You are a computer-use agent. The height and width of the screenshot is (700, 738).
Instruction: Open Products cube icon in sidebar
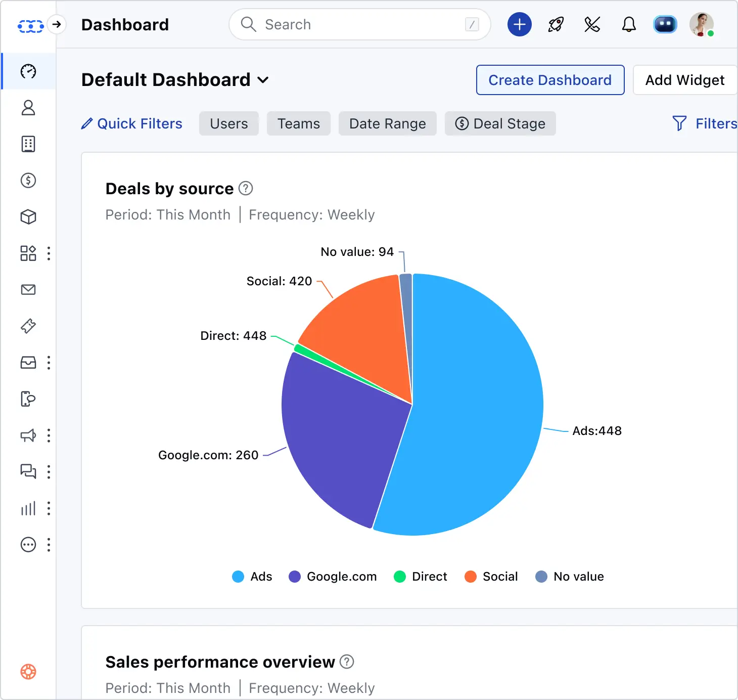coord(28,217)
